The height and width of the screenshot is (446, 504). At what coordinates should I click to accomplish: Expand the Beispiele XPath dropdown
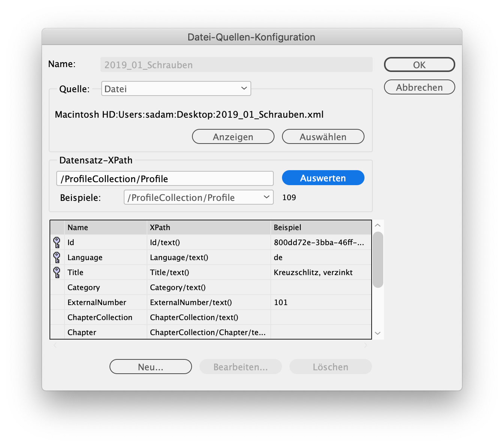pyautogui.click(x=198, y=198)
